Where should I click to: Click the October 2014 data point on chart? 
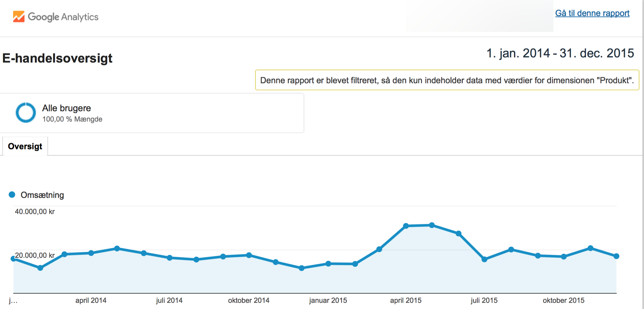click(249, 255)
